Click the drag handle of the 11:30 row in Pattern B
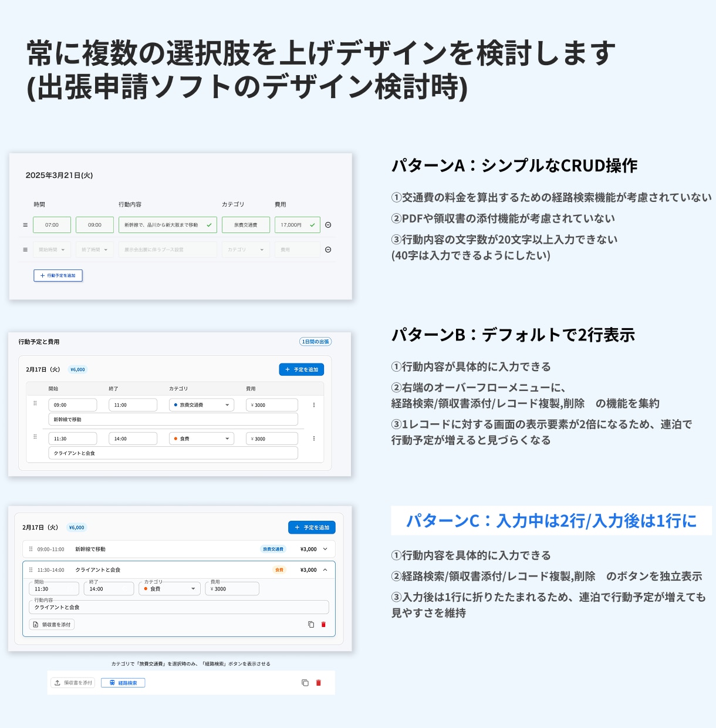Screen dimensions: 716x728 pyautogui.click(x=35, y=437)
